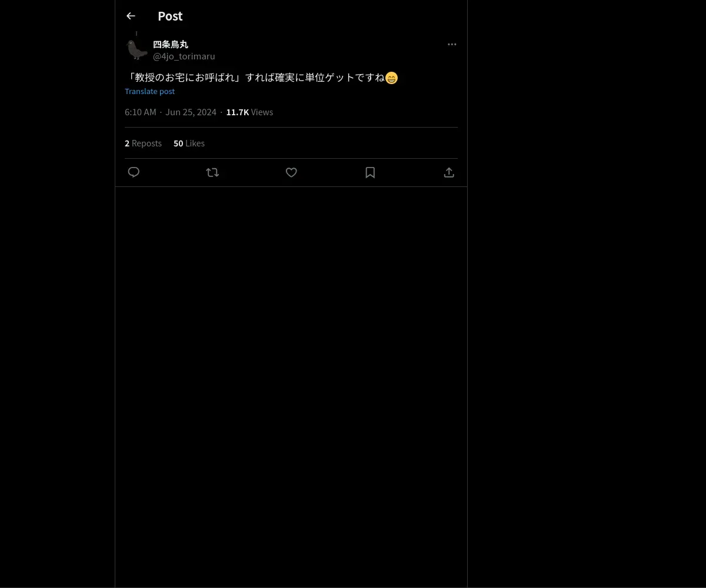706x588 pixels.
Task: Open the @4jo_torimaru handle link
Action: click(x=184, y=56)
